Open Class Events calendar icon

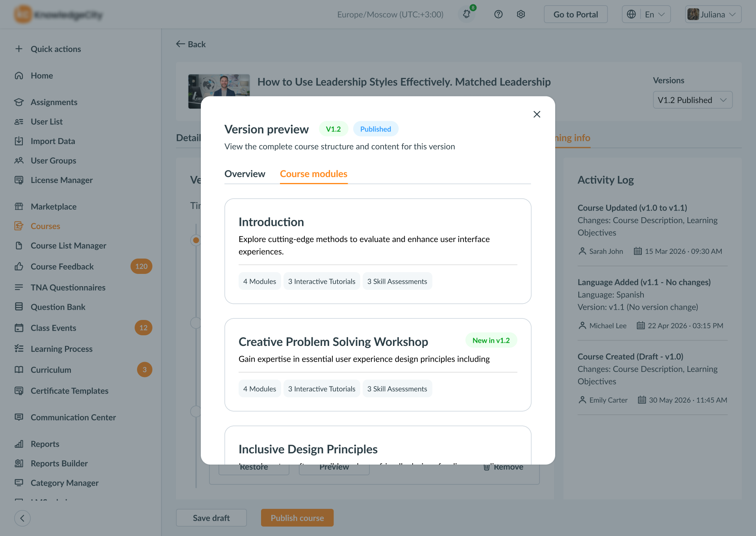[x=19, y=328]
